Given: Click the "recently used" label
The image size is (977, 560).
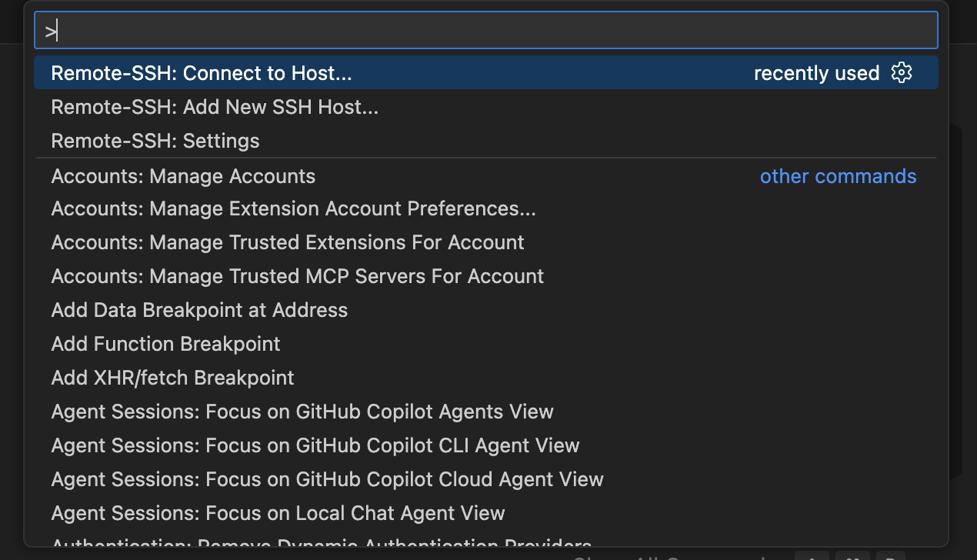Looking at the screenshot, I should tap(816, 73).
